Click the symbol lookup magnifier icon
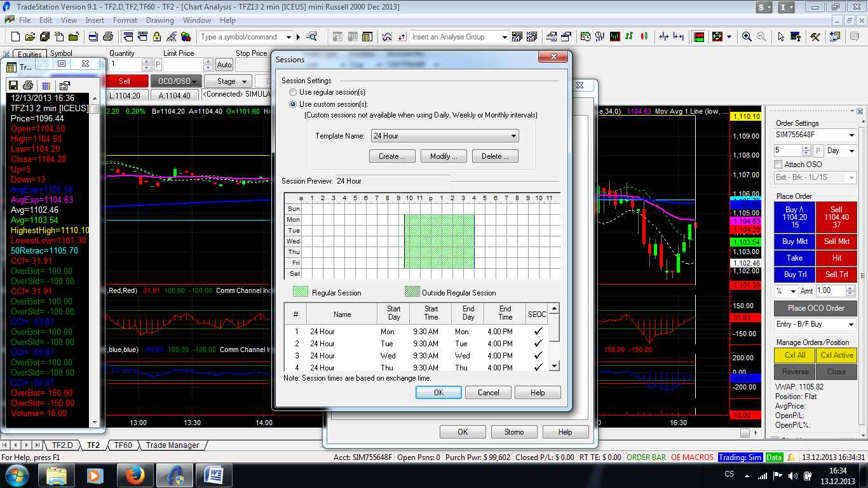The width and height of the screenshot is (868, 488). 311,37
